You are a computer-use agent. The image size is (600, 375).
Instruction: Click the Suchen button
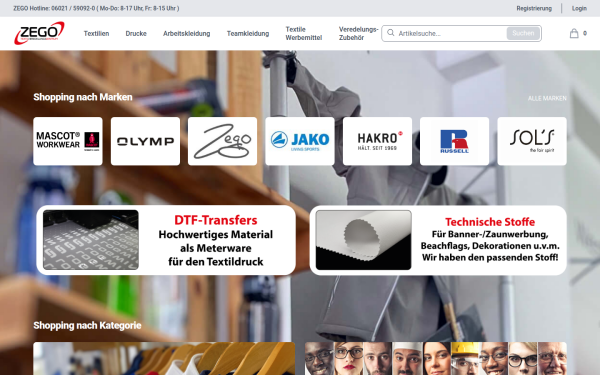click(x=523, y=33)
